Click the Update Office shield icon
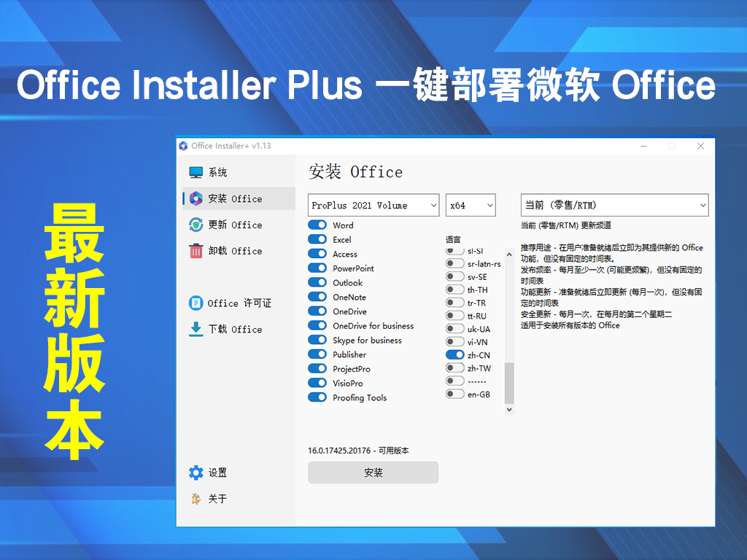The width and height of the screenshot is (747, 560). [196, 225]
